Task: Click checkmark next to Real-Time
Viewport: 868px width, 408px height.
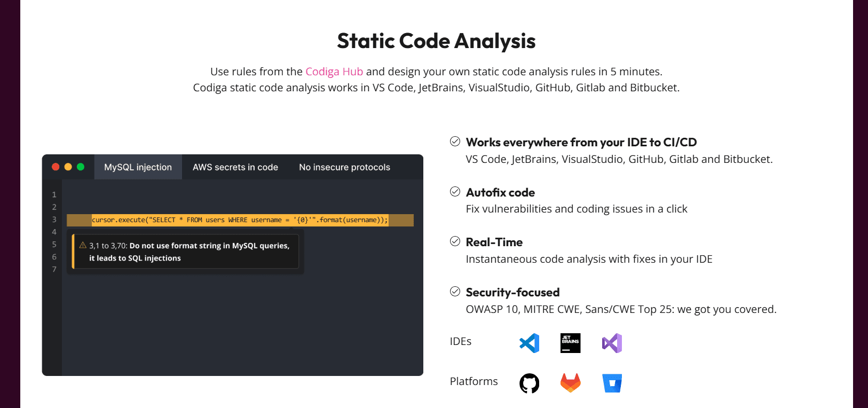Action: 455,241
